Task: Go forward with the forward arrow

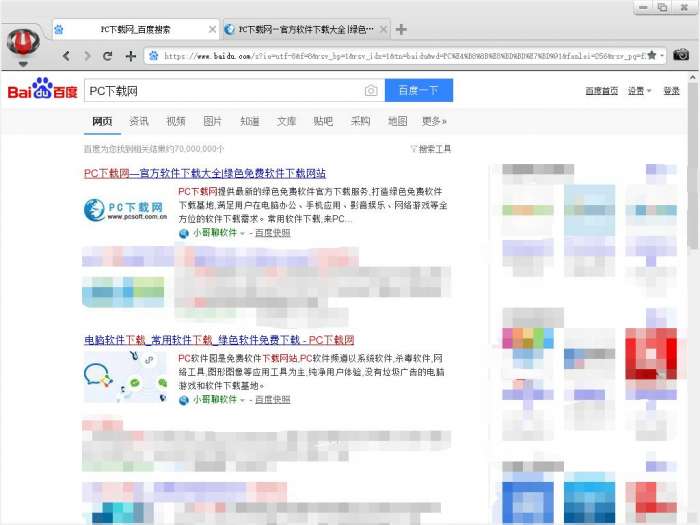Action: (x=87, y=56)
